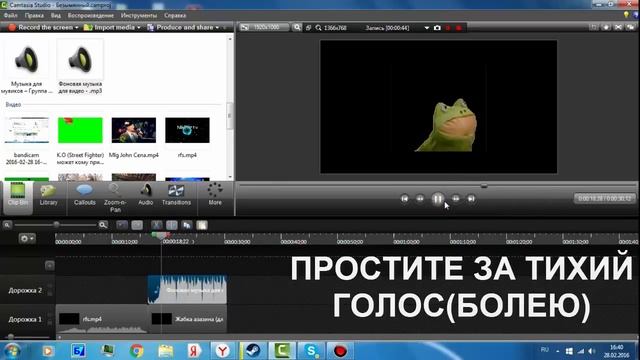The height and width of the screenshot is (360, 640).
Task: Step backward one frame
Action: click(x=420, y=199)
